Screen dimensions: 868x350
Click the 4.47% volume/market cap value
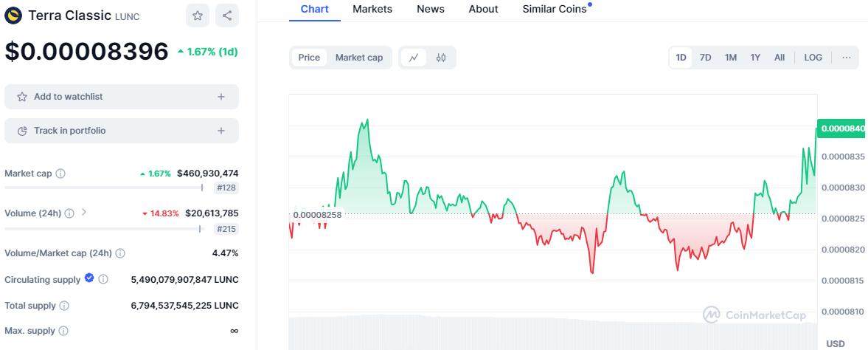[226, 253]
